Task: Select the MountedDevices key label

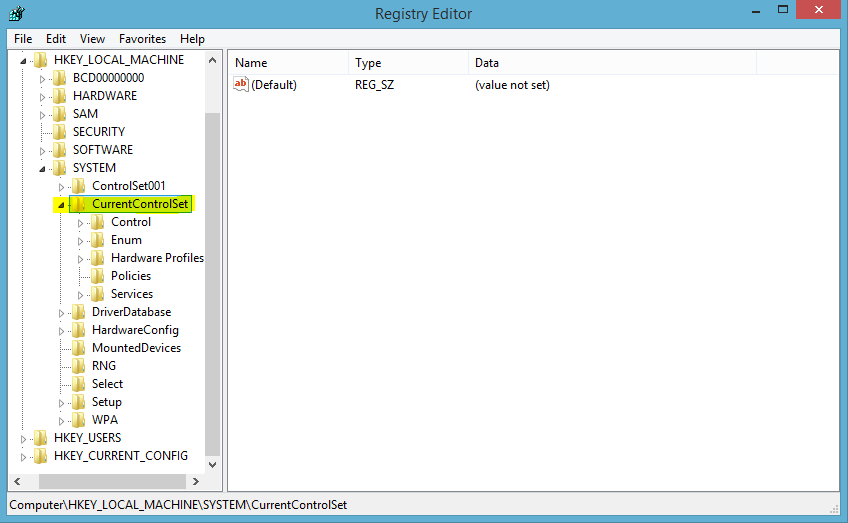Action: coord(136,348)
